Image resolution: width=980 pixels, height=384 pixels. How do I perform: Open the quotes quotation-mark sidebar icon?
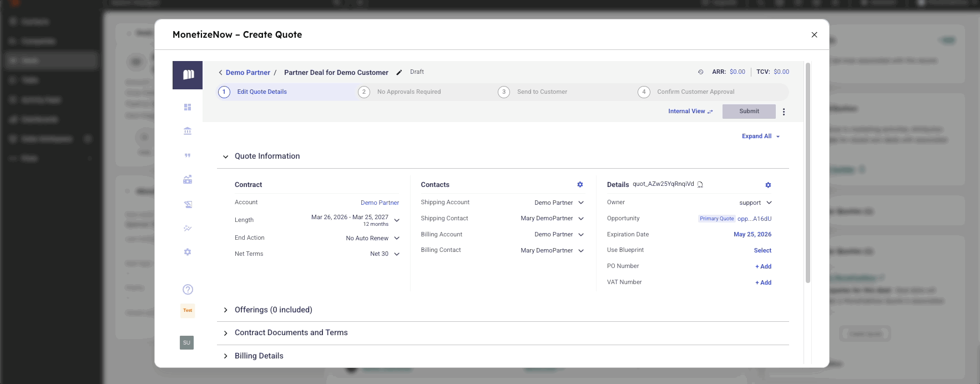(188, 155)
